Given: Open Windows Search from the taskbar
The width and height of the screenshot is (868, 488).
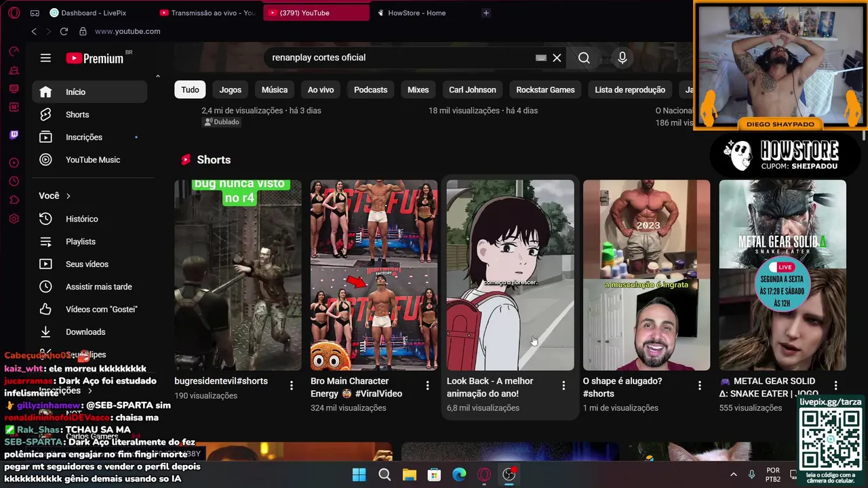Looking at the screenshot, I should (x=384, y=474).
